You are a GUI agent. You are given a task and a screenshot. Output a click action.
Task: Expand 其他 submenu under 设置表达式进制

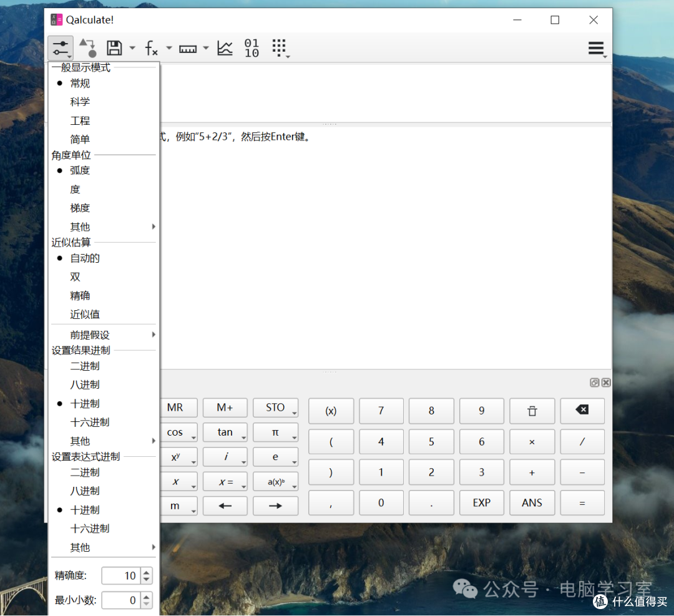104,547
